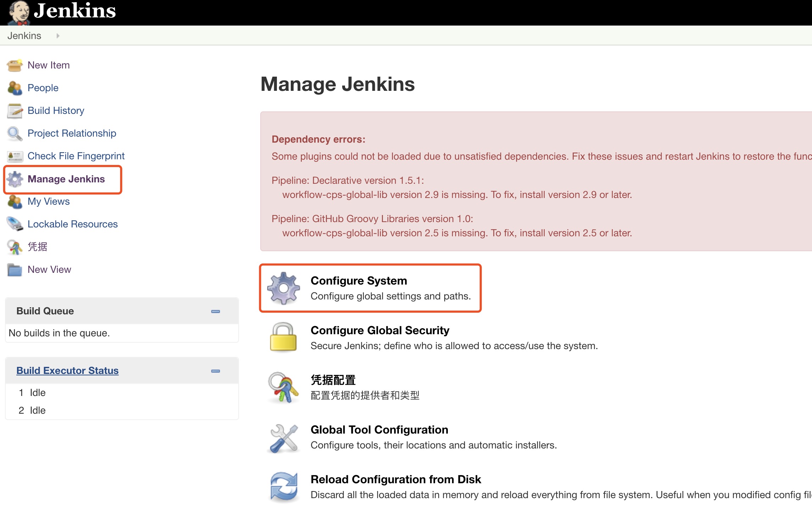Click the New Item box icon
Viewport: 812px width, 518px height.
point(15,65)
